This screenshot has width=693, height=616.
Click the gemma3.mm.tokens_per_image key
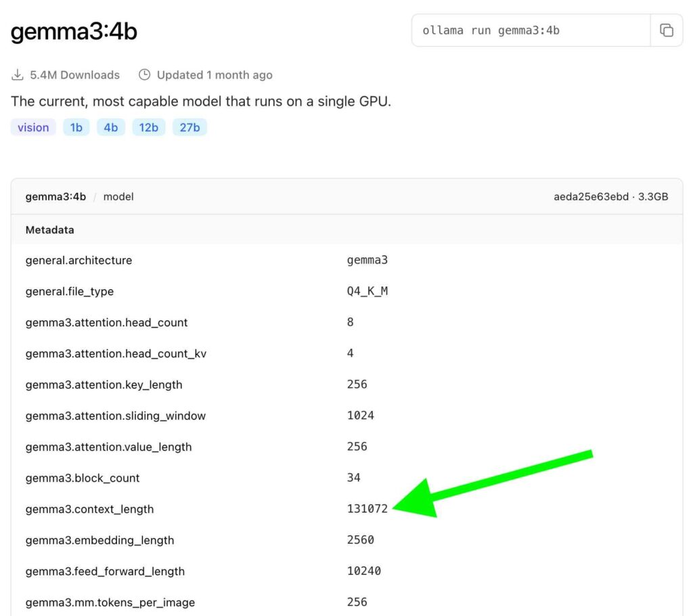pyautogui.click(x=110, y=602)
